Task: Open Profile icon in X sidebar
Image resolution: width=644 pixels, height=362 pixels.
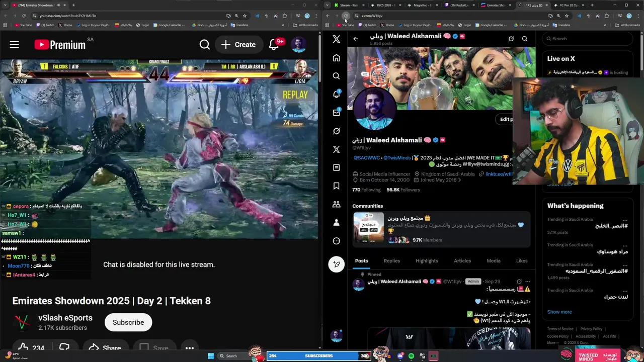Action: pyautogui.click(x=337, y=223)
